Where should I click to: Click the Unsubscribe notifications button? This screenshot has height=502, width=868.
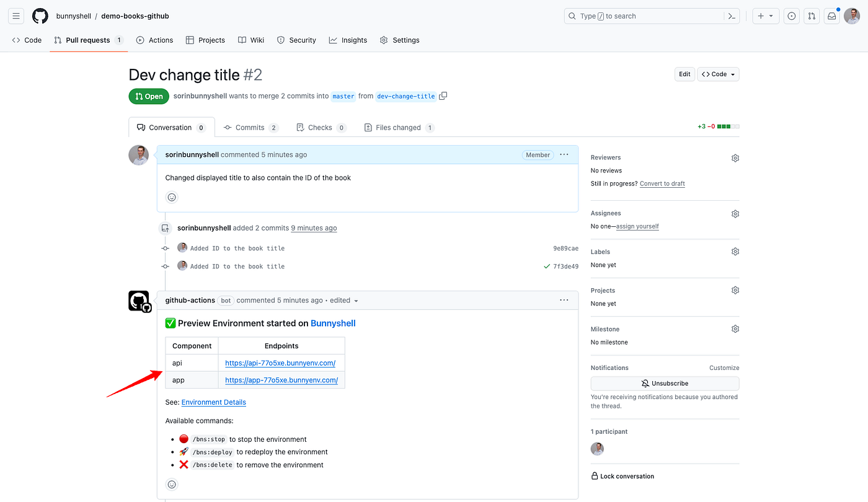665,384
